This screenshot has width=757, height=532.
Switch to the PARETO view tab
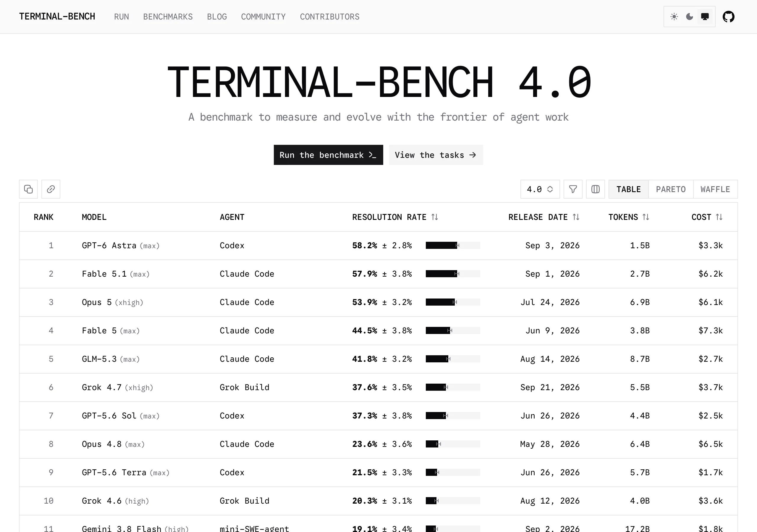click(x=671, y=189)
